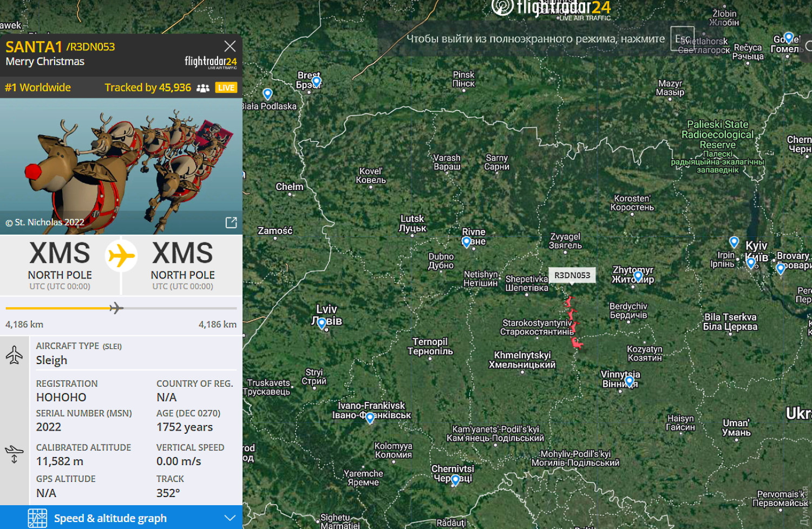This screenshot has height=529, width=812.
Task: Click the LIVE badge next to tracked count
Action: click(226, 88)
